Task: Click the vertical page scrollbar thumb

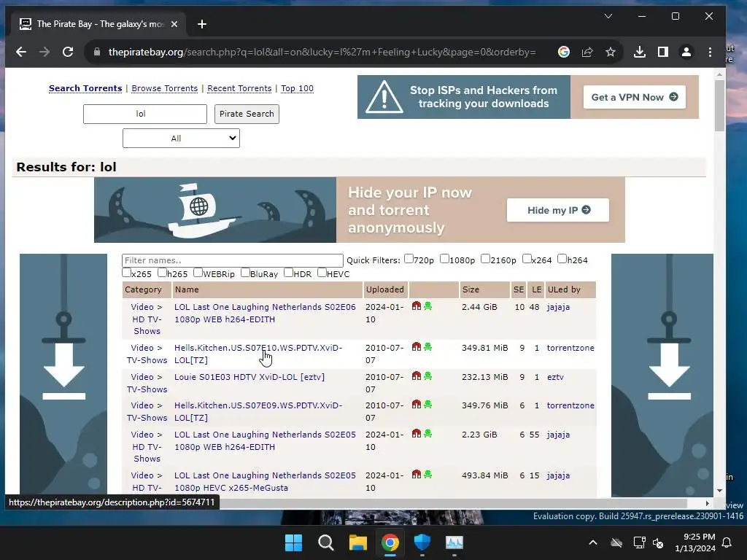Action: coord(719,106)
